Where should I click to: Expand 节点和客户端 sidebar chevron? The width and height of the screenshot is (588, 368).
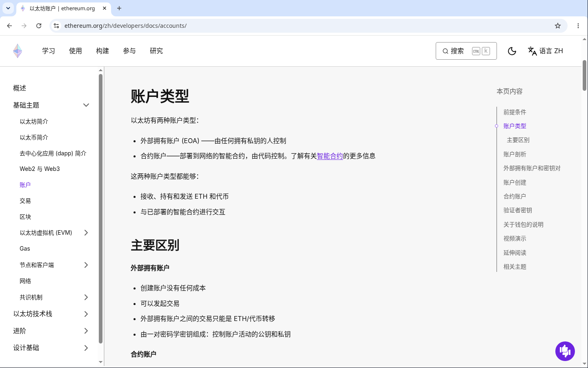point(86,265)
